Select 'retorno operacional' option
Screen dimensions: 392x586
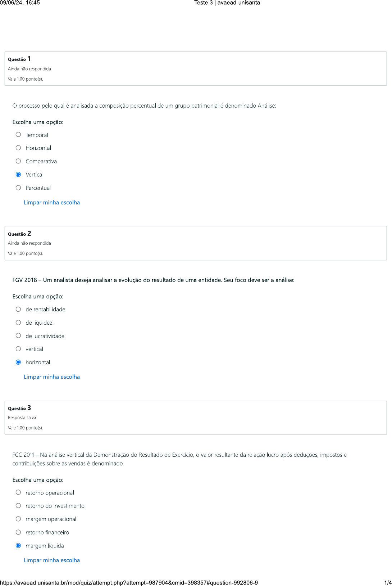tap(18, 492)
